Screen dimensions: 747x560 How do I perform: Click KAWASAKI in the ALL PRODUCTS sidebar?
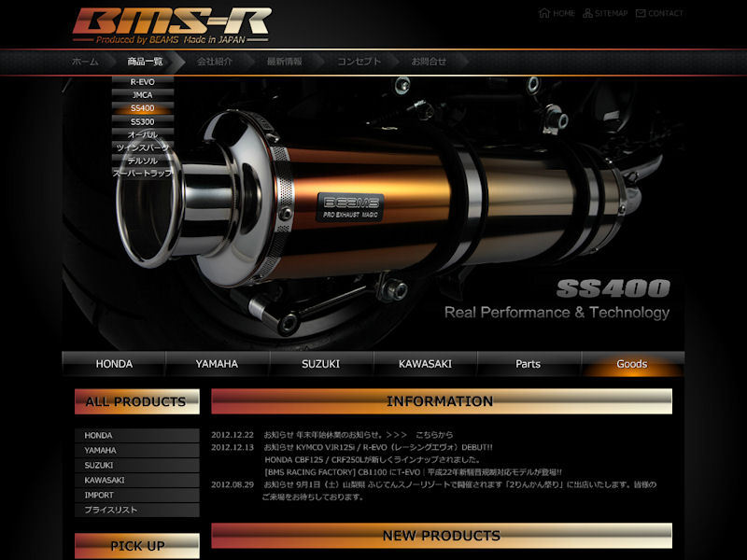pos(136,480)
